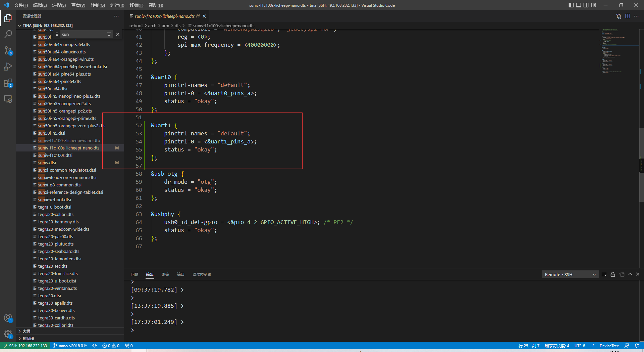
Task: Switch to the 问题 panel tab
Action: coord(135,274)
